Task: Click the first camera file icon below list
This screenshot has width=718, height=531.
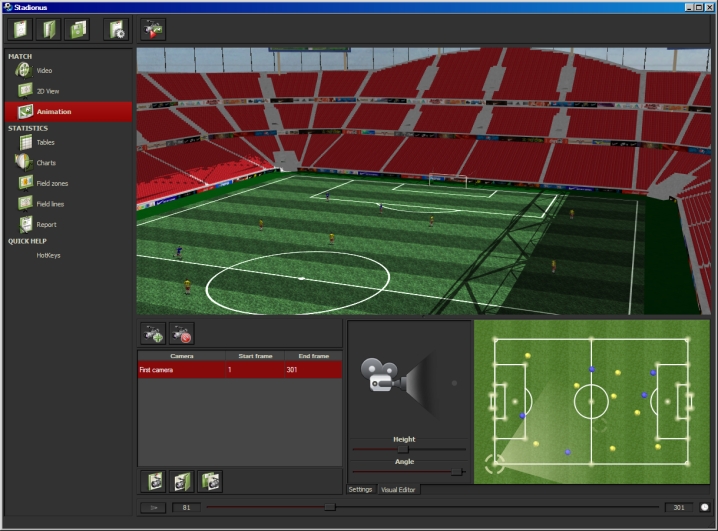Action: tap(154, 481)
